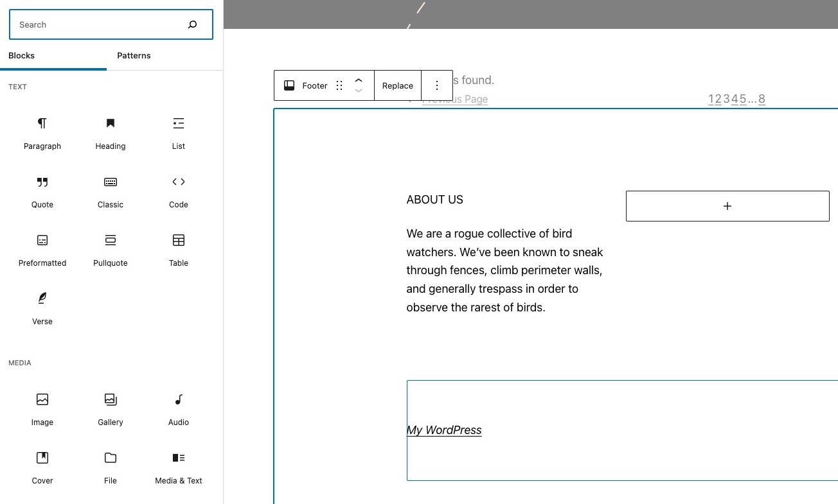Click the Replace button
Image resolution: width=838 pixels, height=504 pixels.
[398, 85]
